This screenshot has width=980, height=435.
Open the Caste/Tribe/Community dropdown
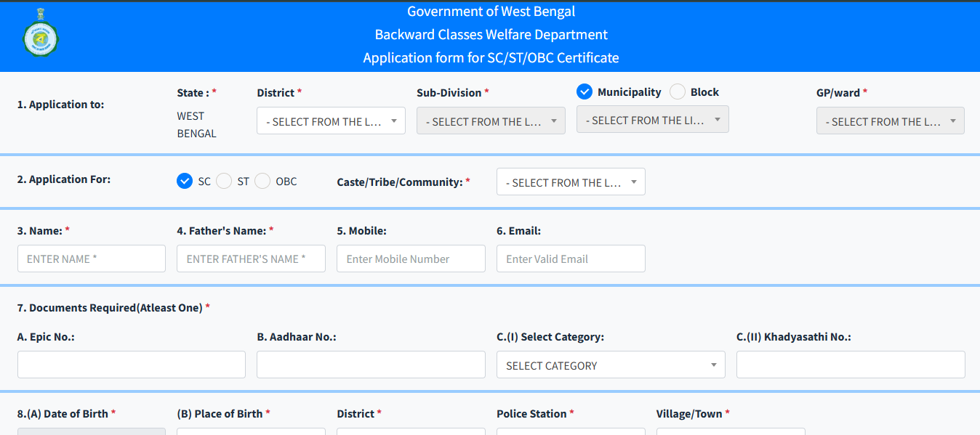point(571,182)
